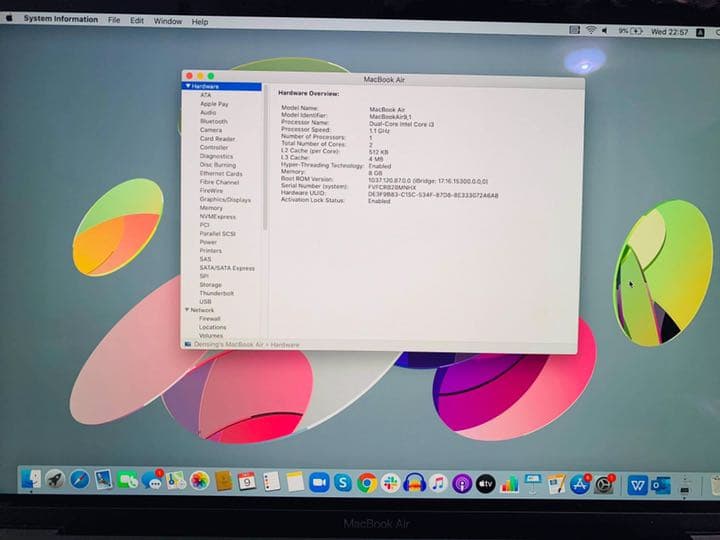Open Reminders from the Dock
This screenshot has height=540, width=720.
[271, 482]
